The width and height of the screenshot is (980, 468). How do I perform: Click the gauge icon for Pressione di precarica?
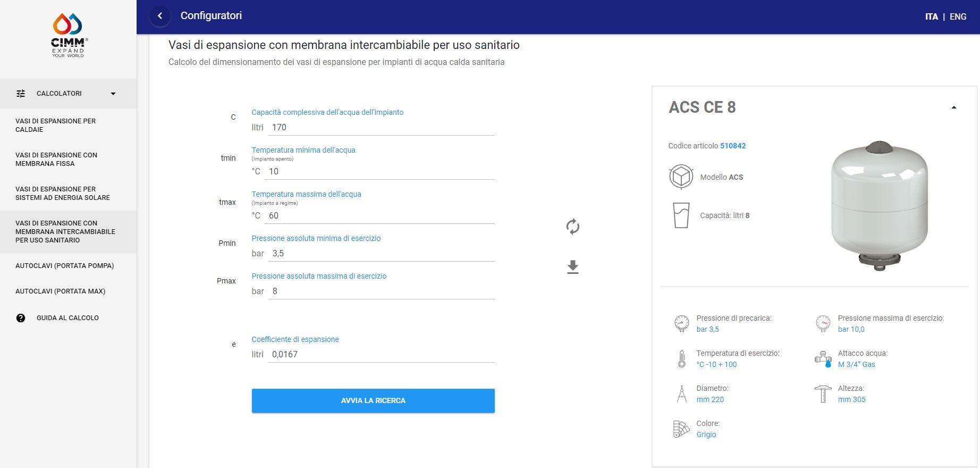pos(681,323)
